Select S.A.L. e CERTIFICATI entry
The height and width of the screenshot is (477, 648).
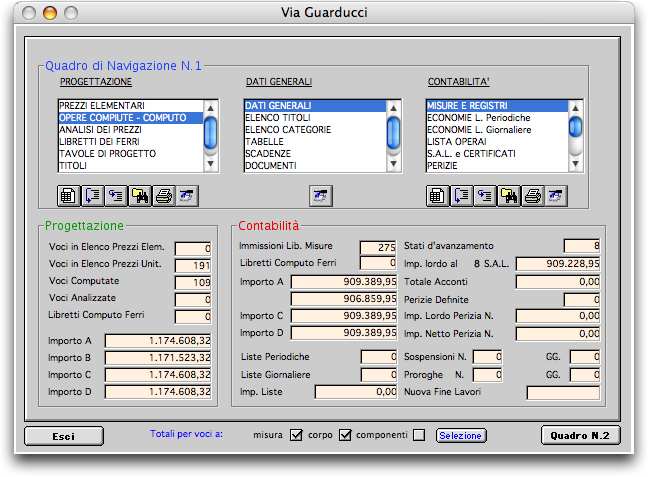click(x=498, y=154)
